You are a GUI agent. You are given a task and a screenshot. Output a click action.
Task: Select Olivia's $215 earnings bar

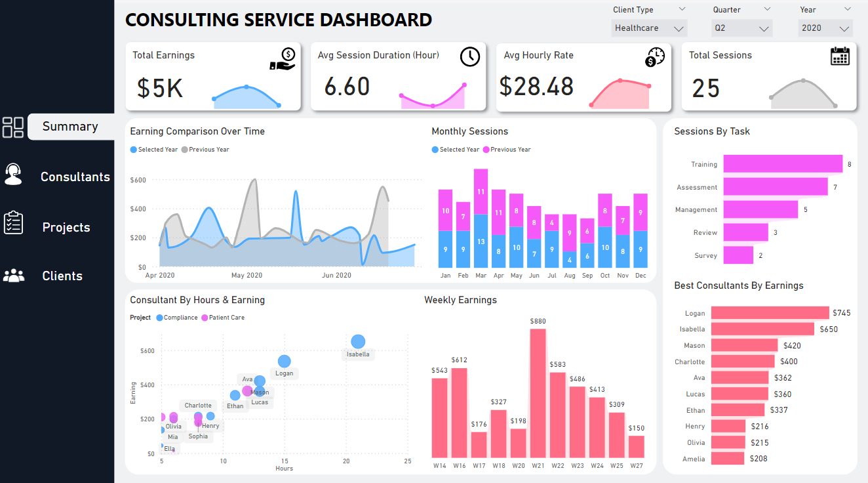click(x=728, y=442)
